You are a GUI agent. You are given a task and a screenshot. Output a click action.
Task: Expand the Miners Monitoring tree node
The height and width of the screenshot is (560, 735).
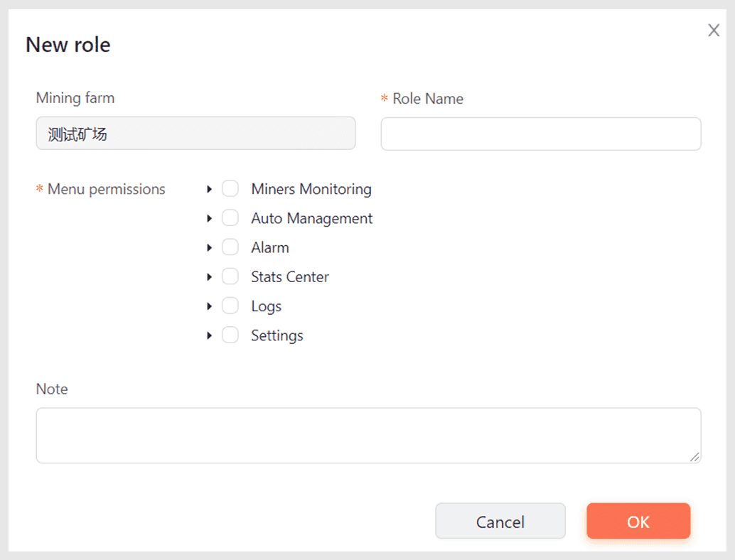tap(209, 189)
